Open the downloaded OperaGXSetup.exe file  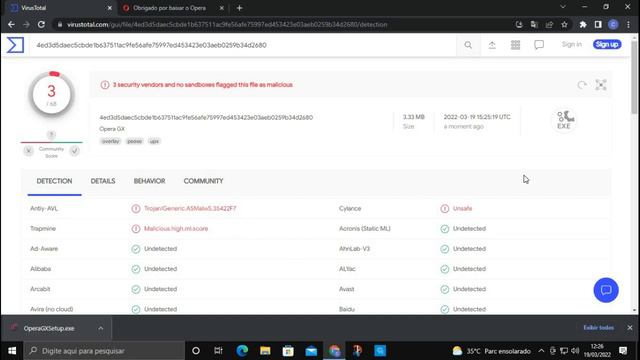(x=49, y=328)
